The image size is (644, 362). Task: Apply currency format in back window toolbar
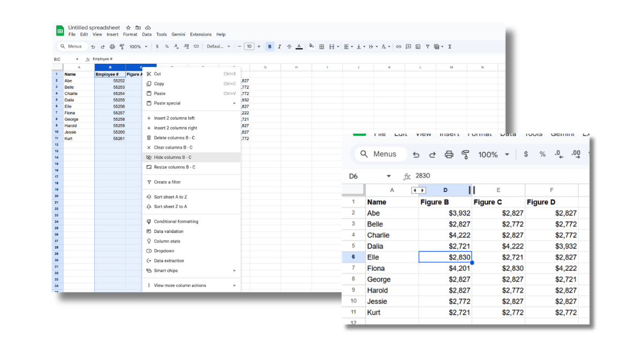157,47
